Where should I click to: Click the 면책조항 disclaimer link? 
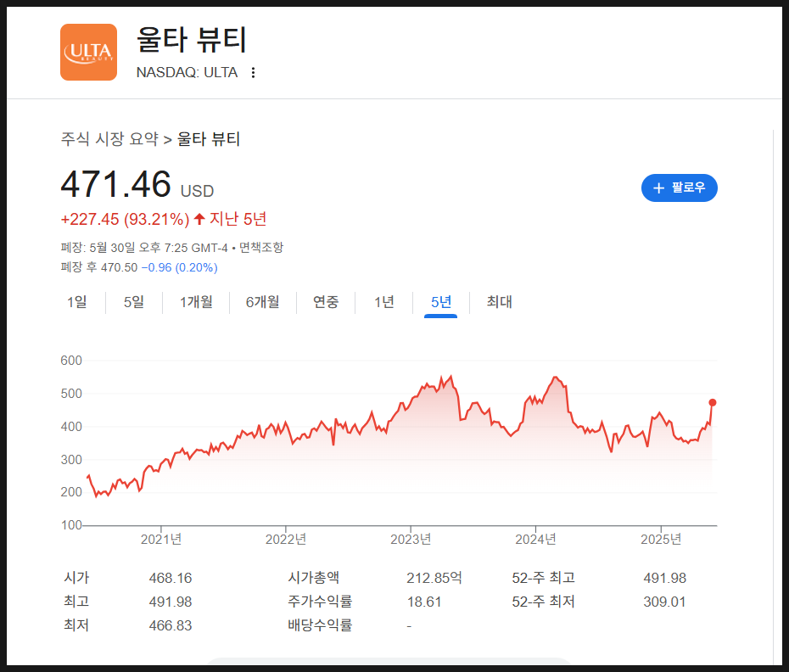(261, 248)
